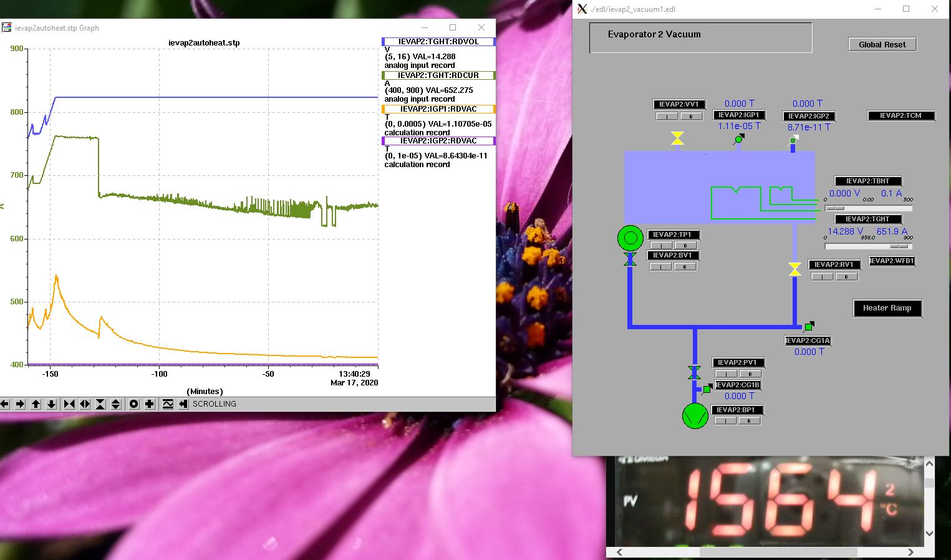
Task: Expand the vertical axis with up-down triangles icon
Action: pos(116,404)
